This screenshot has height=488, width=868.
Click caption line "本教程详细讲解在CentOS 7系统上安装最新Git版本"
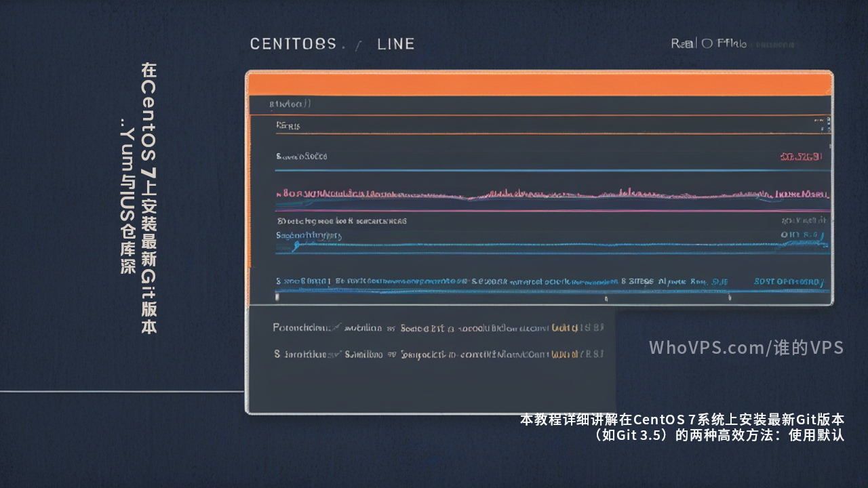682,420
